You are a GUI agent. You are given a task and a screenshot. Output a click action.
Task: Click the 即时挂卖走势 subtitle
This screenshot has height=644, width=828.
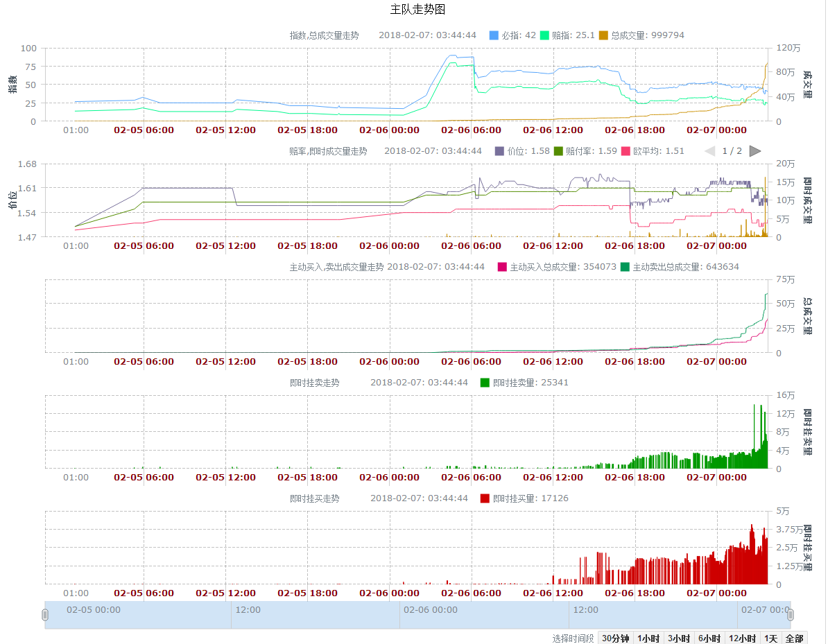coord(315,382)
